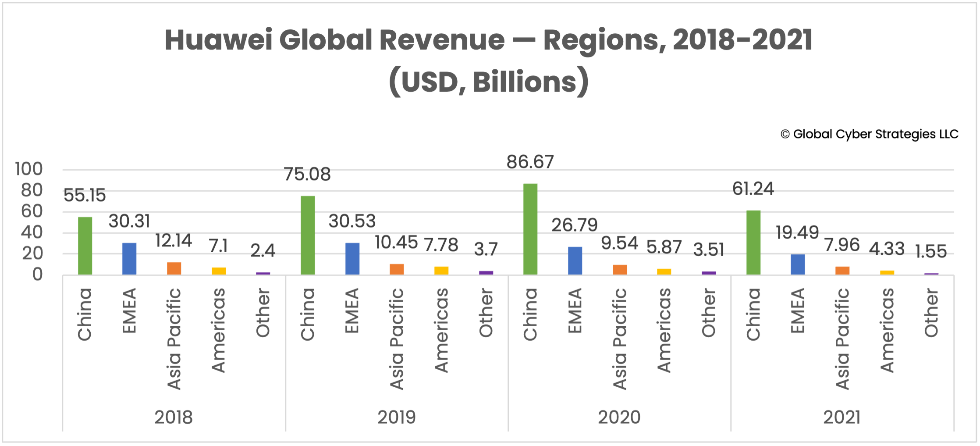This screenshot has height=446, width=980.
Task: Click the China axis label under 2018
Action: [x=85, y=314]
